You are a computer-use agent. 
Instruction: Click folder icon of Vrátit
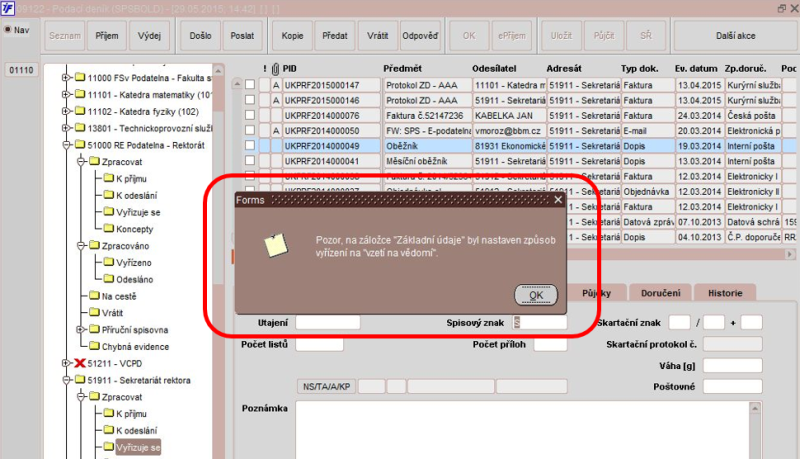94,312
